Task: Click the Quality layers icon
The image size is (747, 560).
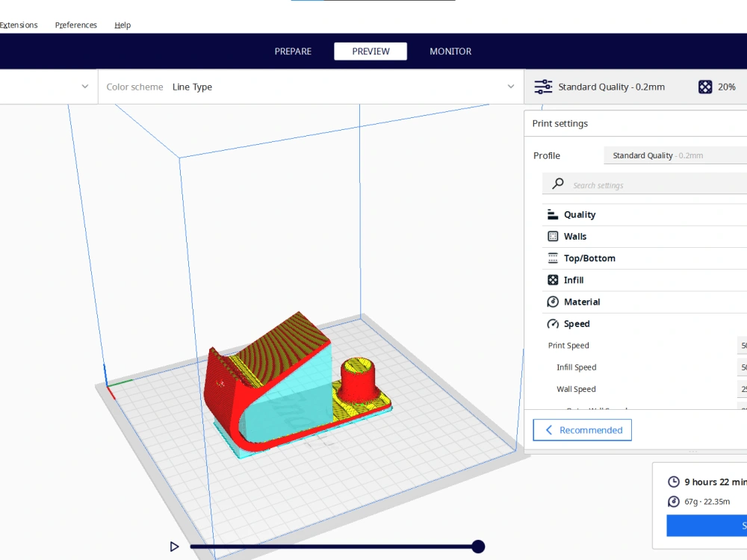Action: [x=553, y=215]
